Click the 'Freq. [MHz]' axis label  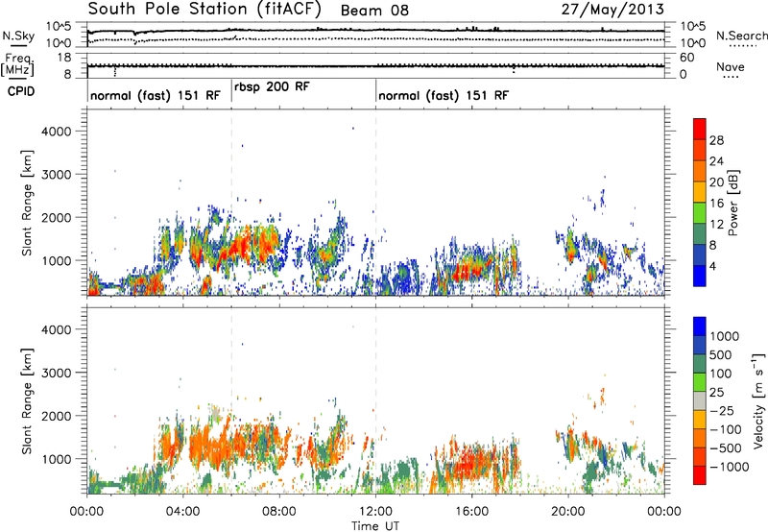pos(17,64)
